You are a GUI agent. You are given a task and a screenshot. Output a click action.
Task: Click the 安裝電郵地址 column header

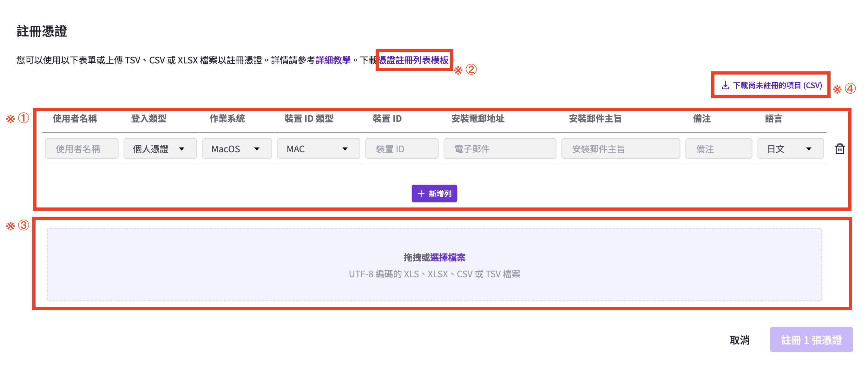pyautogui.click(x=478, y=119)
